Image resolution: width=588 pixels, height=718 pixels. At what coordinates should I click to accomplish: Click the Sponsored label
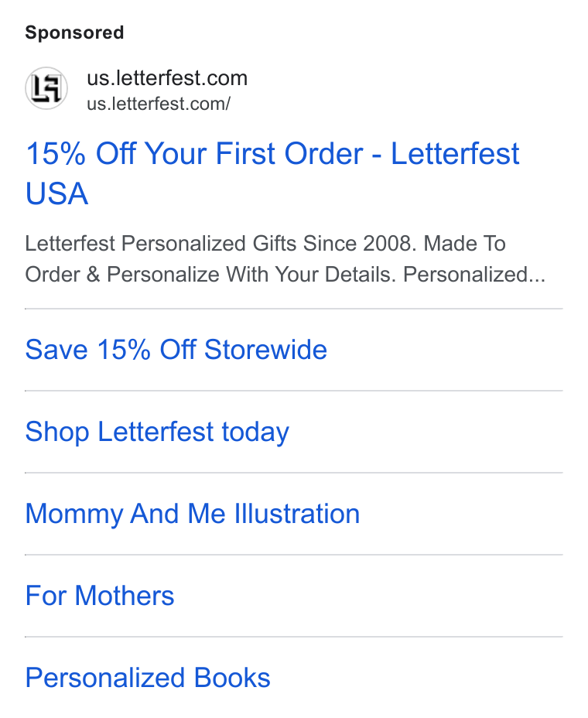tap(74, 32)
